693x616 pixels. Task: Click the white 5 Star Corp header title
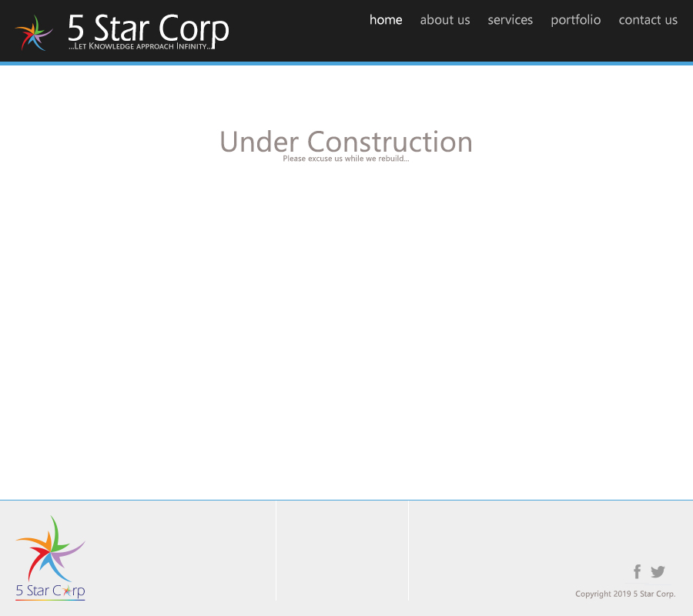(x=149, y=28)
